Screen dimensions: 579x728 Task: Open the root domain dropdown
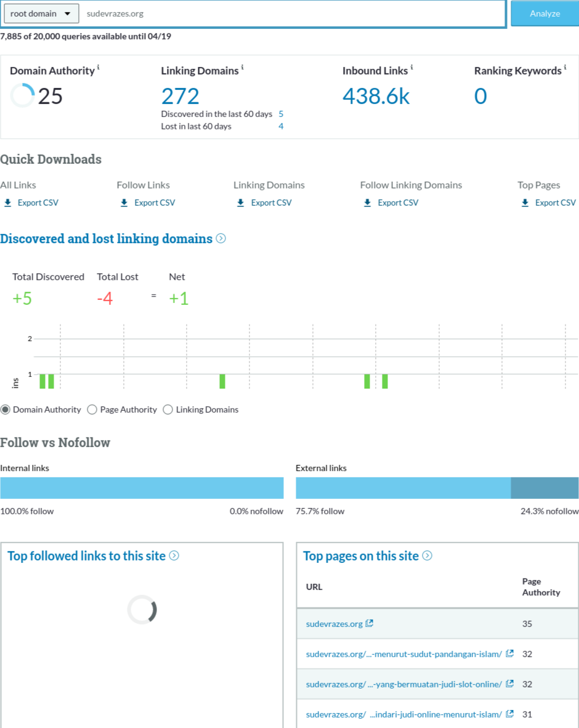41,14
